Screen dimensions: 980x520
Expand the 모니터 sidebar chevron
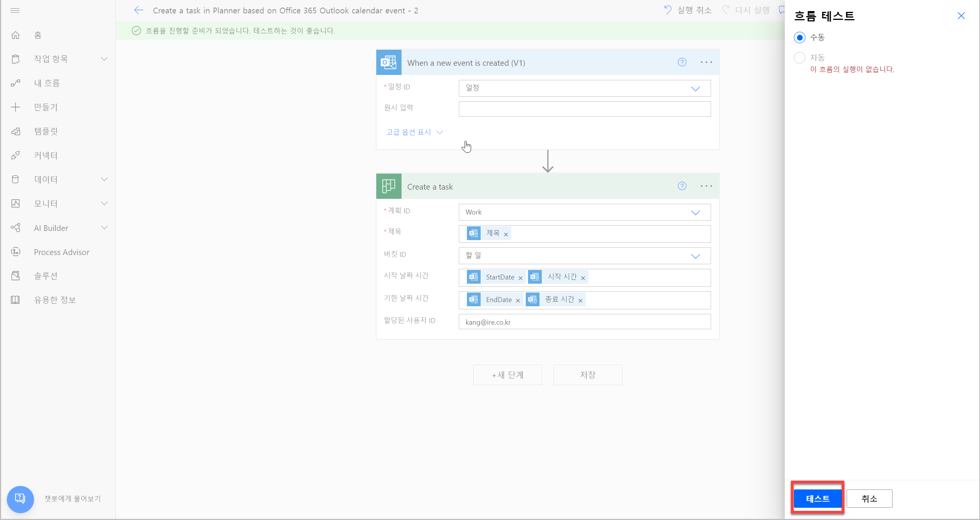point(104,203)
